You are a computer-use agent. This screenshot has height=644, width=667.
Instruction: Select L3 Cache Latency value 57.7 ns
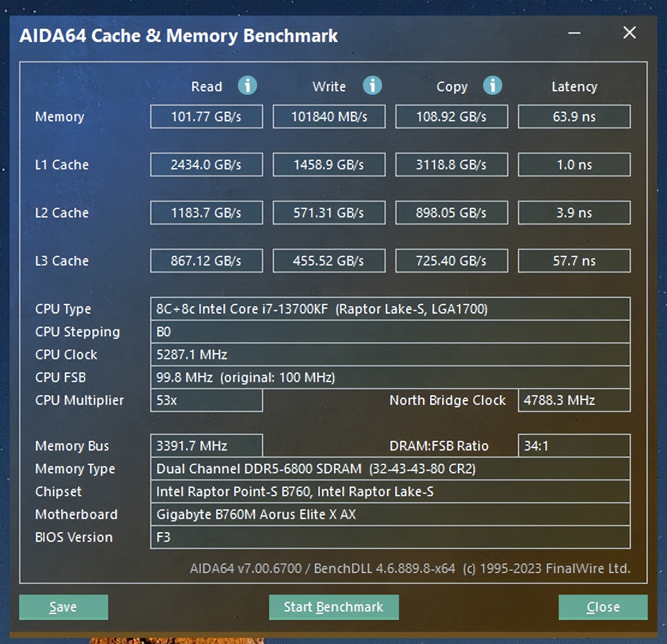(574, 261)
